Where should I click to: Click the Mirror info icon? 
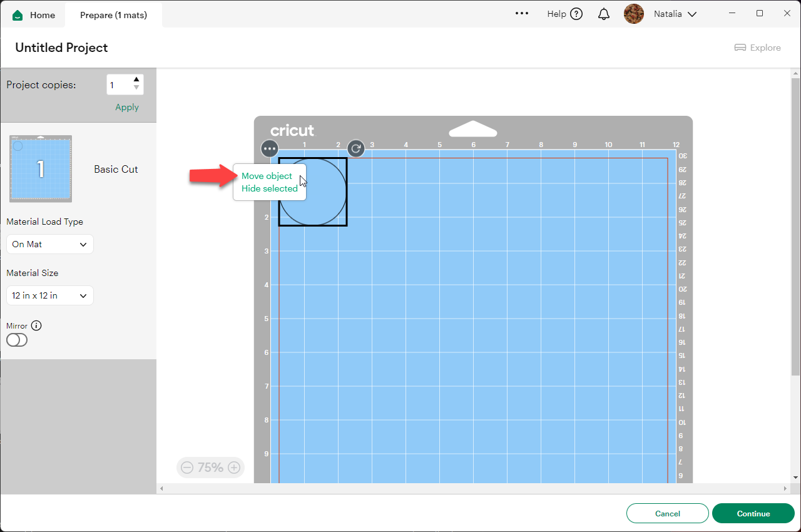tap(36, 325)
